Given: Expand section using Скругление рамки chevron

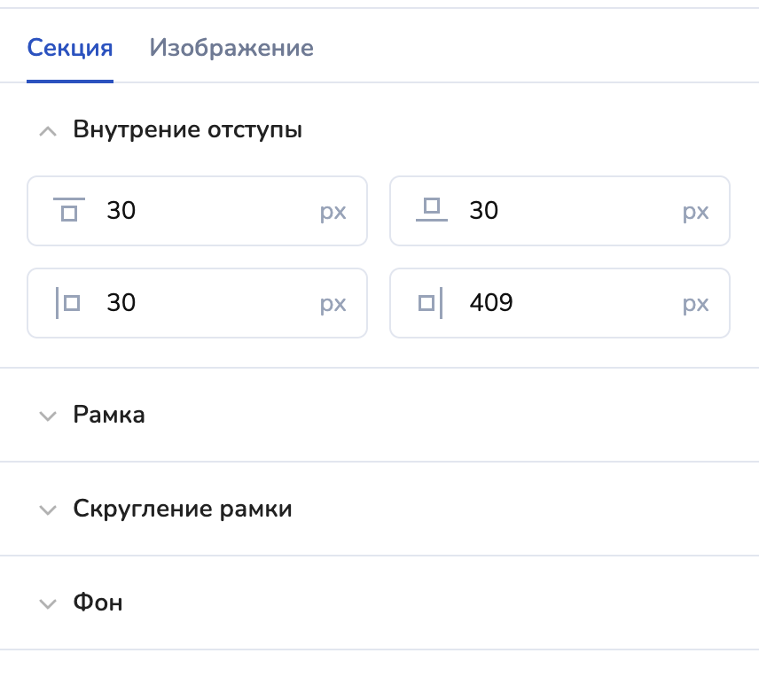Looking at the screenshot, I should pos(48,509).
